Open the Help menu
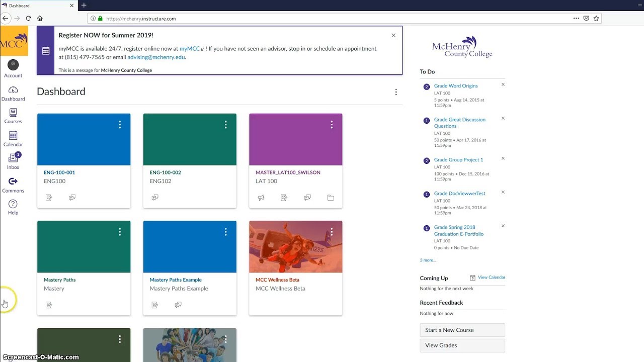This screenshot has width=644, height=362. pos(13,207)
